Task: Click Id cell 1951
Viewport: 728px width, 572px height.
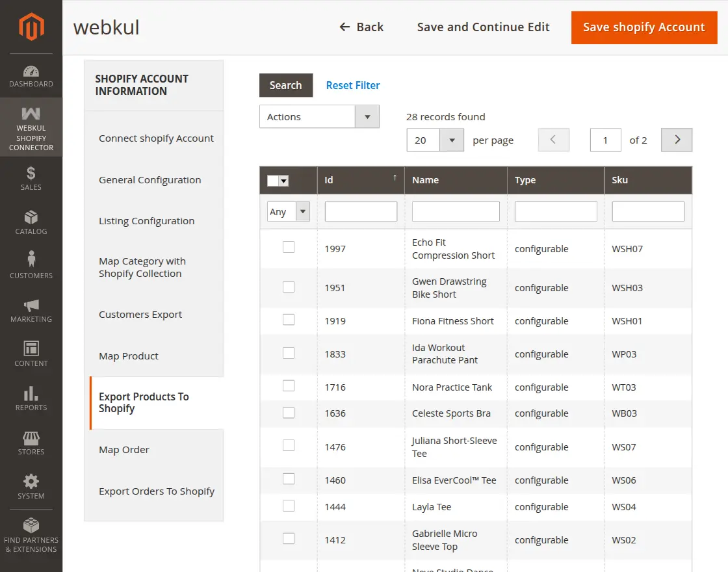Action: pyautogui.click(x=335, y=288)
